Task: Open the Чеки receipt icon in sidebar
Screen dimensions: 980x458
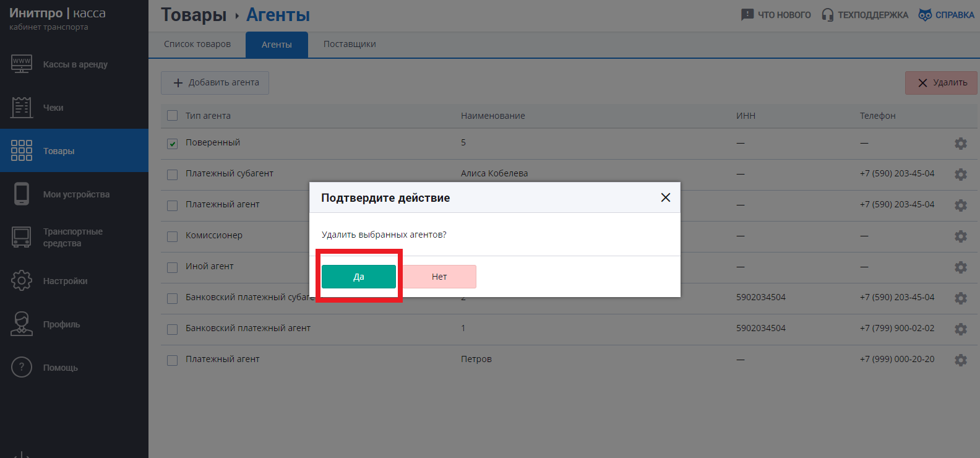Action: click(22, 107)
